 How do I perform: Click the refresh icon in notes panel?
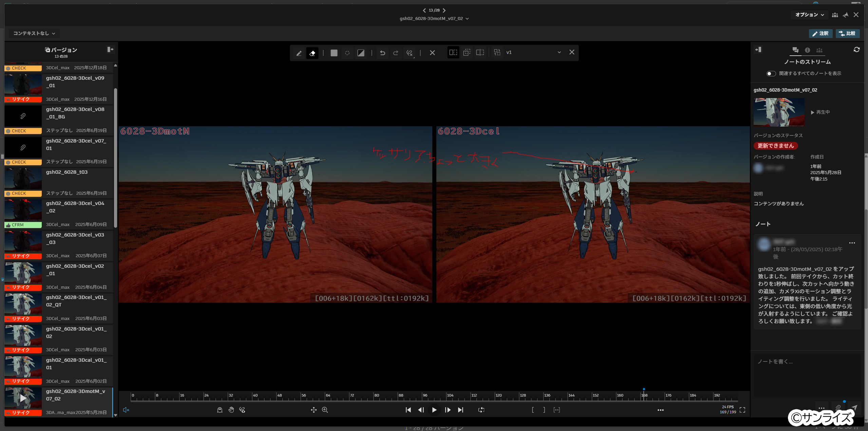pyautogui.click(x=856, y=50)
